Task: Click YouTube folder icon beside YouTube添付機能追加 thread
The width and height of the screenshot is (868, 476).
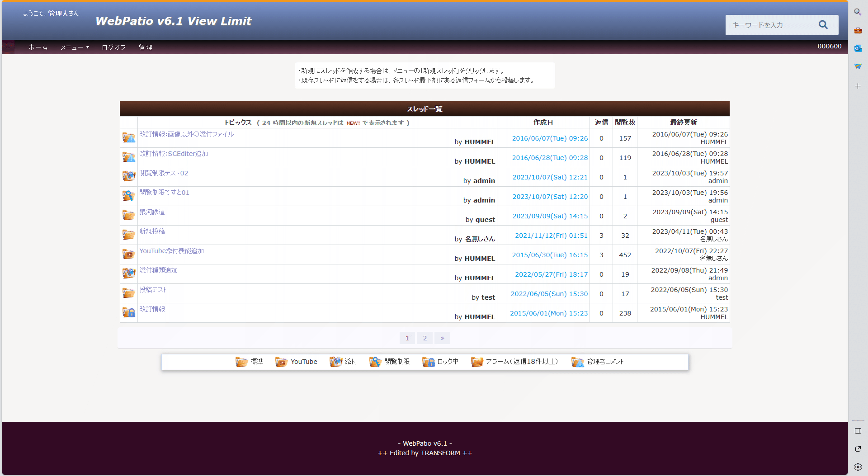Action: [x=128, y=254]
